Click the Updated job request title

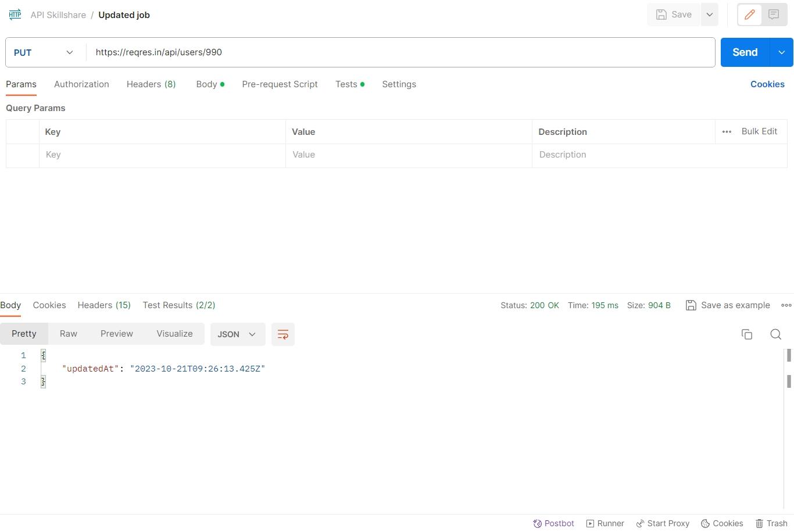point(124,15)
